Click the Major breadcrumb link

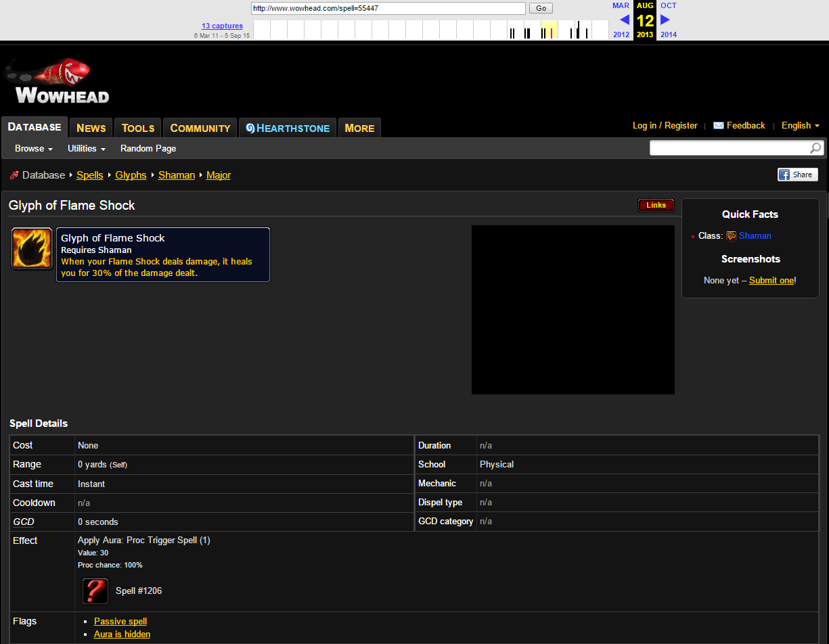tap(219, 175)
